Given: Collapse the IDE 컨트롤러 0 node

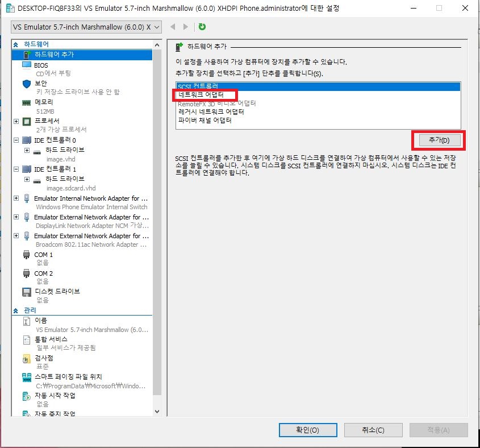Looking at the screenshot, I should [16, 140].
